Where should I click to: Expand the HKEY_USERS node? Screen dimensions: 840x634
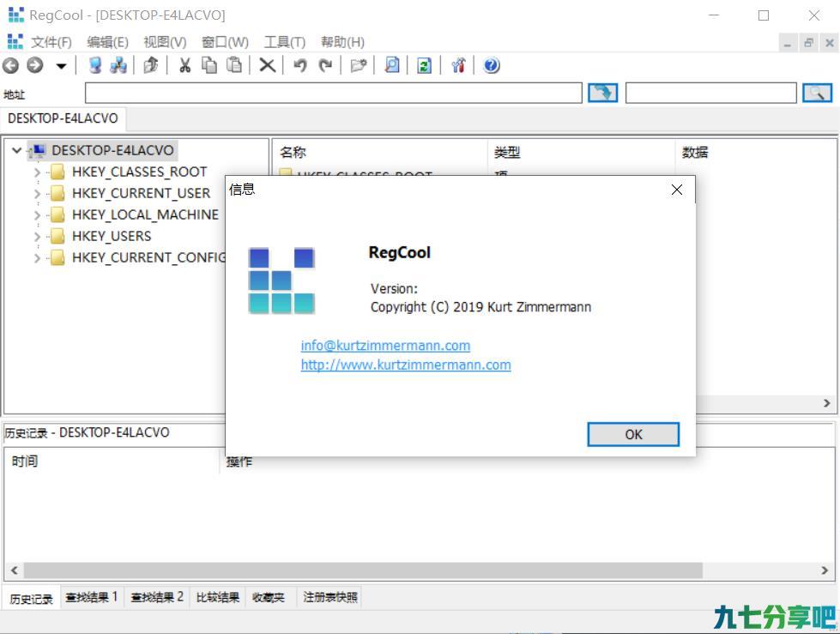37,236
